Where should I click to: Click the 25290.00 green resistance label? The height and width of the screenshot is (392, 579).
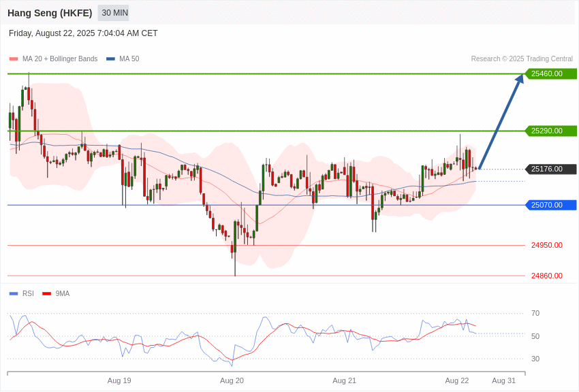[551, 131]
